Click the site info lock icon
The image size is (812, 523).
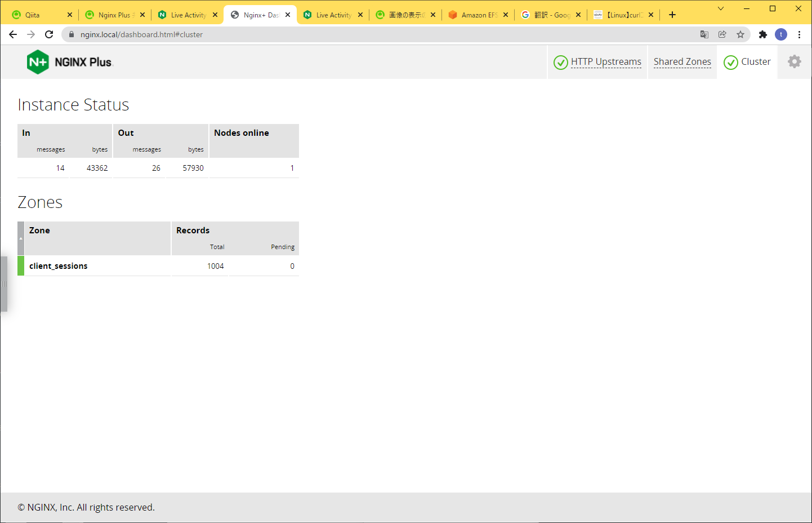[x=72, y=34]
